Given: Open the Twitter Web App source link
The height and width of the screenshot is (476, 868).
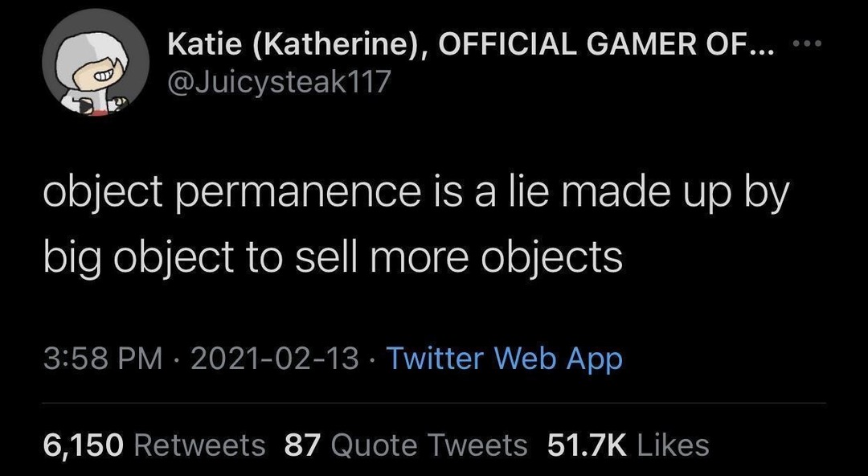Looking at the screenshot, I should 505,358.
